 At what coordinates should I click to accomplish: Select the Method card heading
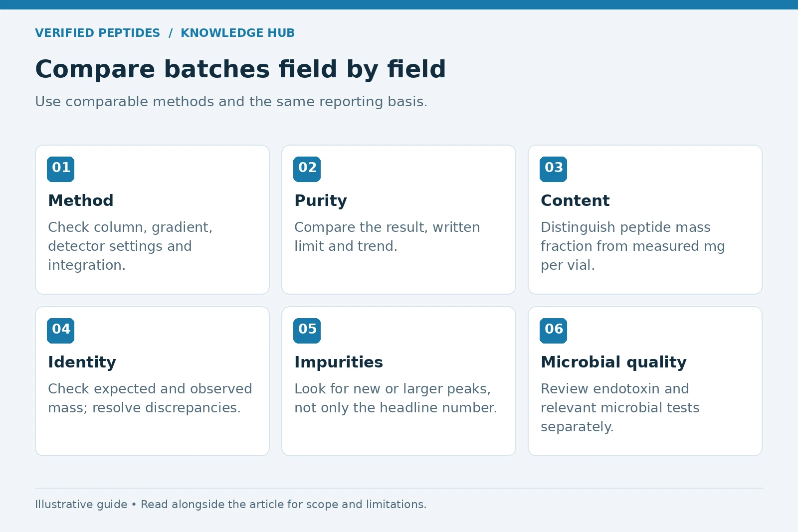(81, 200)
